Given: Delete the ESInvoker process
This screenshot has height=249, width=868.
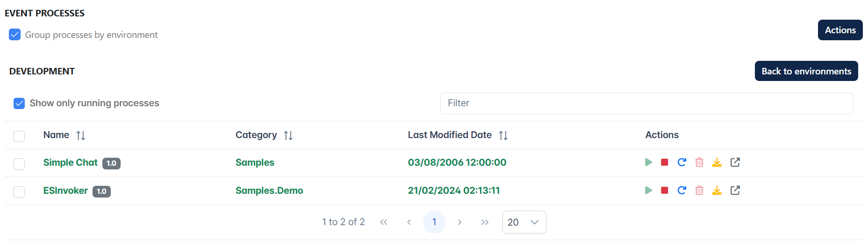Looking at the screenshot, I should pyautogui.click(x=699, y=190).
